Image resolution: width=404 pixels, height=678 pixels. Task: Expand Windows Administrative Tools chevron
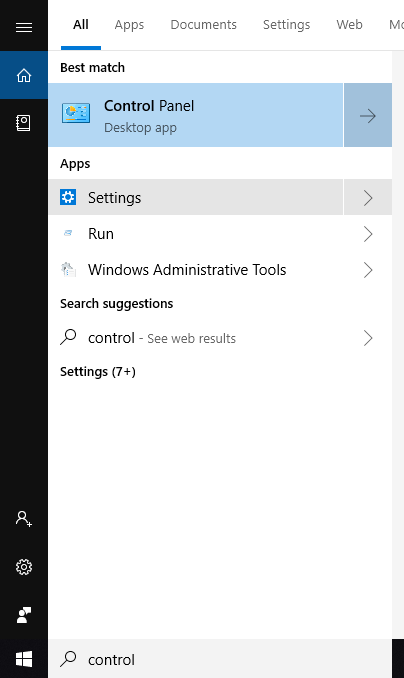[368, 270]
